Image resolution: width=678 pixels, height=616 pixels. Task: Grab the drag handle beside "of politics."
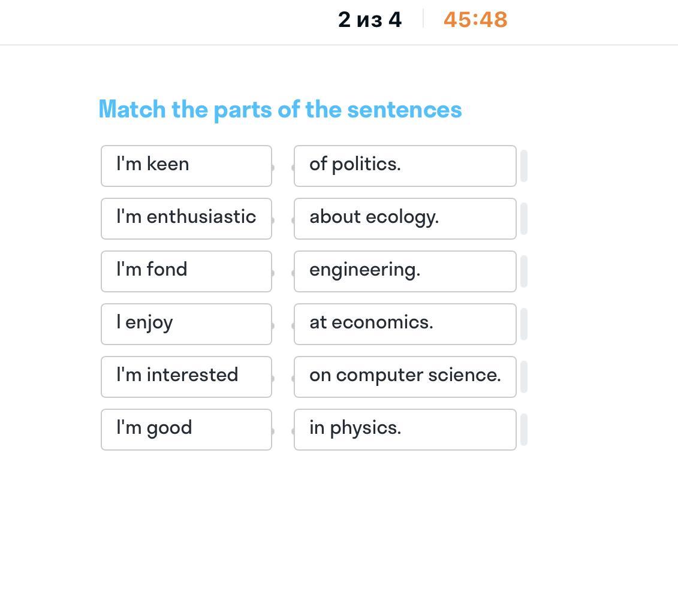(x=524, y=165)
